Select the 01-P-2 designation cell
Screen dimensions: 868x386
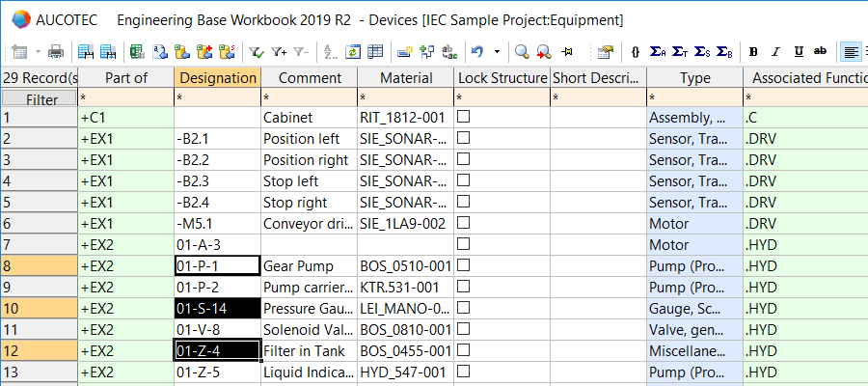point(218,287)
